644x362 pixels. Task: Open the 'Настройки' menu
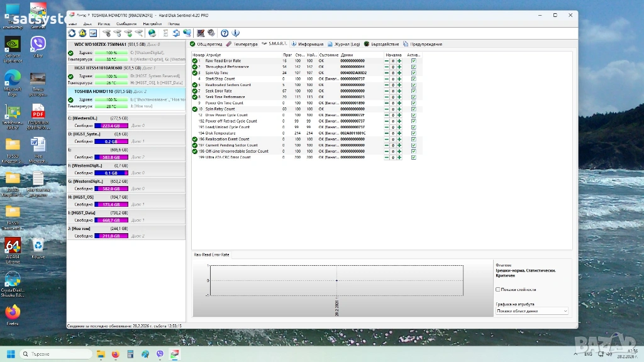[152, 24]
